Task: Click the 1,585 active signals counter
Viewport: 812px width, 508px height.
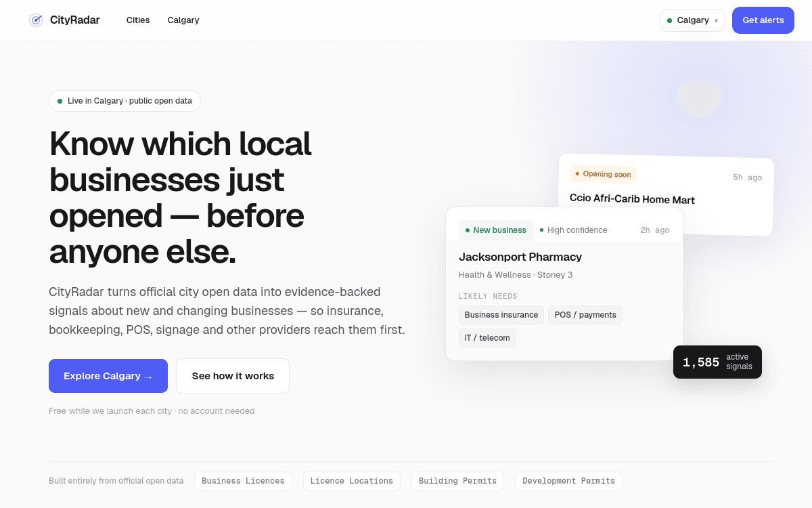Action: pos(717,362)
